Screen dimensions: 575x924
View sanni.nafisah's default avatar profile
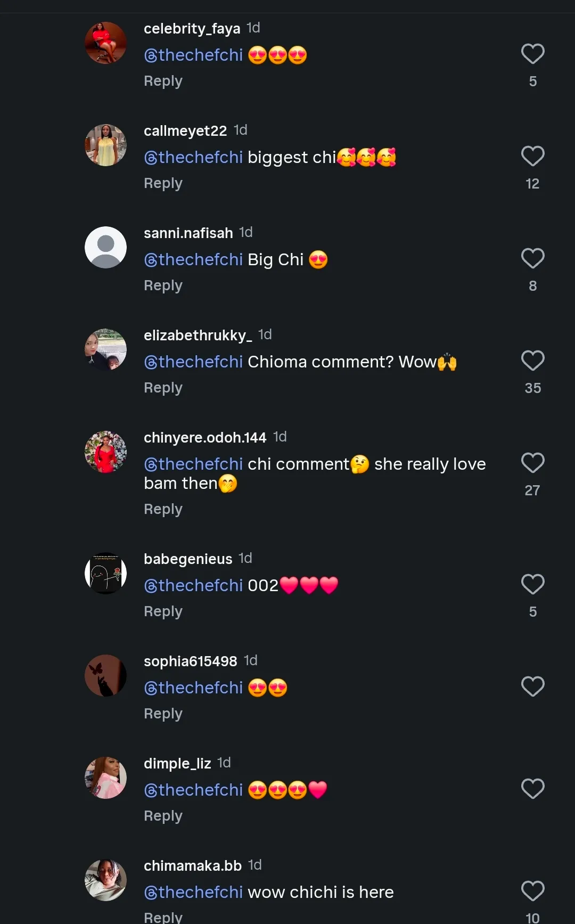[106, 247]
